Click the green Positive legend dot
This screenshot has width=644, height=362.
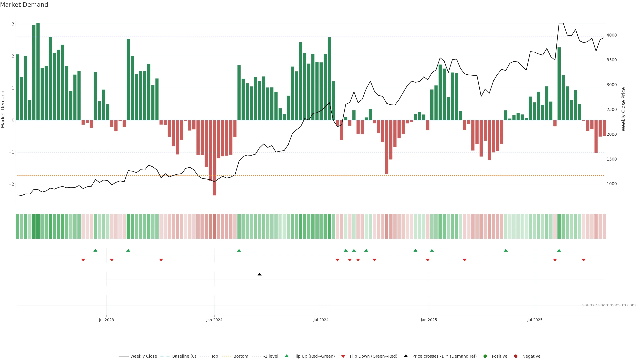(x=485, y=356)
